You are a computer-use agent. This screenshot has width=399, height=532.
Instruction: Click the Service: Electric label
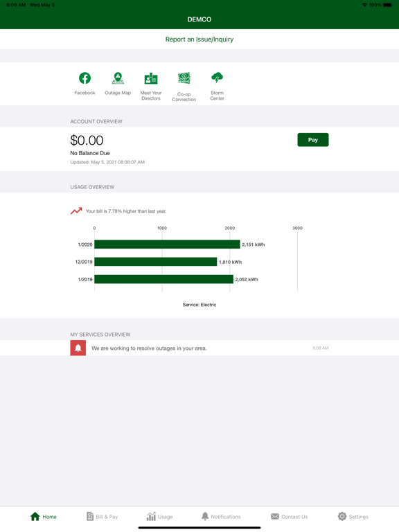(x=199, y=305)
